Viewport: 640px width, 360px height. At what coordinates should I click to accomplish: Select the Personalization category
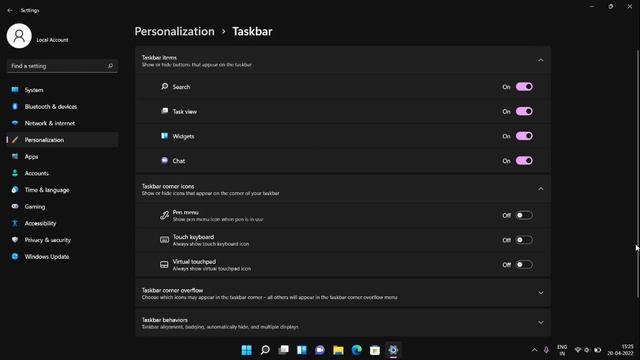coord(62,140)
